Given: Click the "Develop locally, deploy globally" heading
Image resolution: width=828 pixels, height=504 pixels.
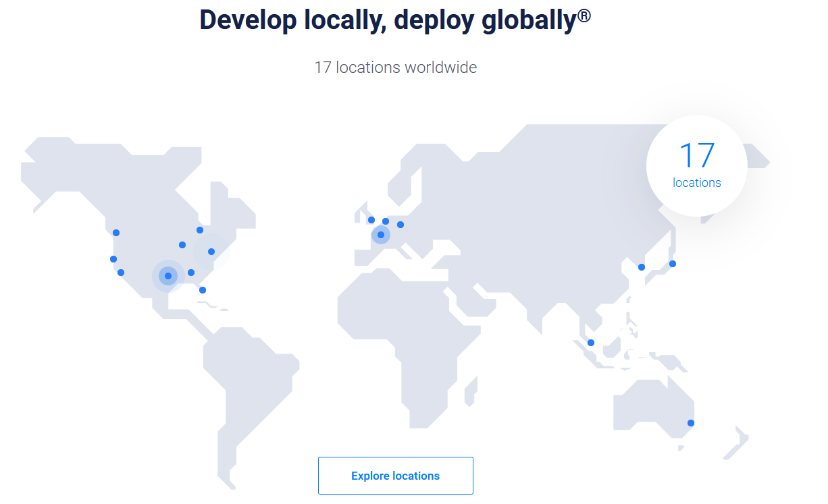Looking at the screenshot, I should click(x=395, y=20).
